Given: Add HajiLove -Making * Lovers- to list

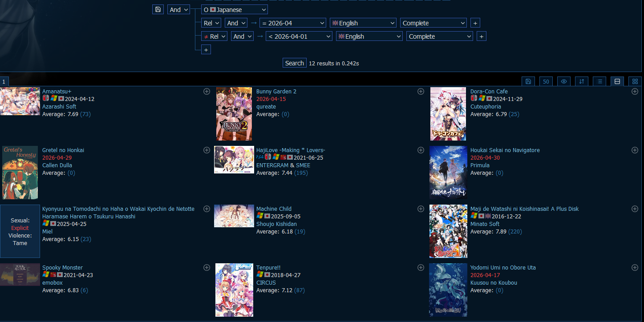Looking at the screenshot, I should (x=421, y=150).
